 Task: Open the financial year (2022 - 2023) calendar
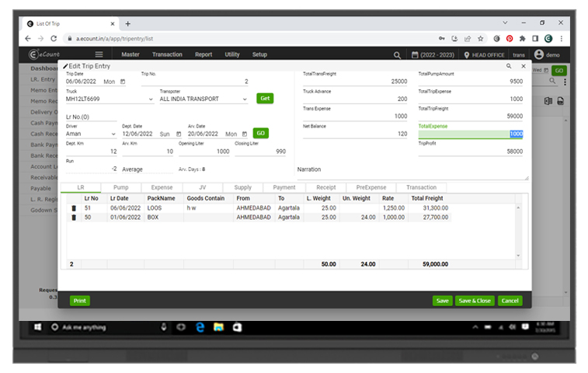(x=415, y=55)
